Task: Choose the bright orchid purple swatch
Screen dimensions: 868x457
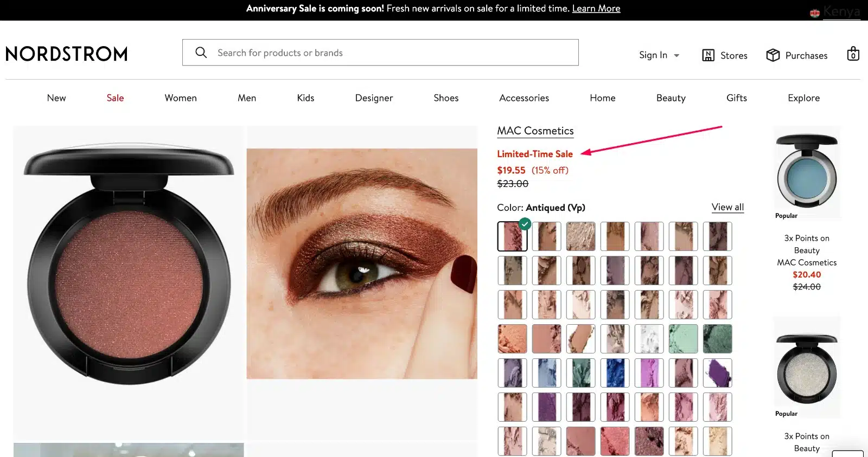Action: [649, 373]
